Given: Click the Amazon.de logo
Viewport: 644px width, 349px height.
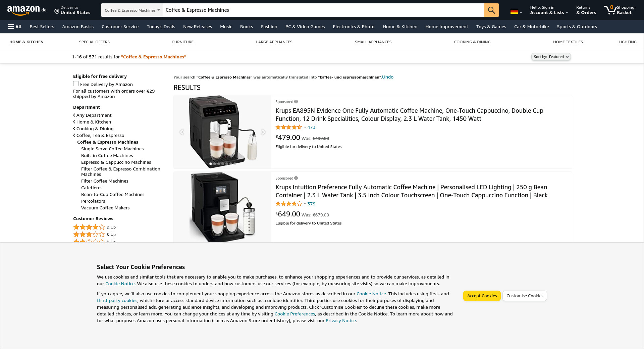Looking at the screenshot, I should click(27, 10).
